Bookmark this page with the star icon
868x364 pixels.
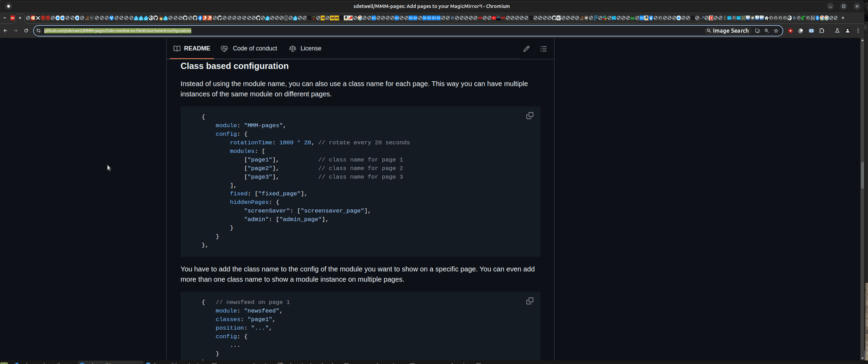(776, 30)
